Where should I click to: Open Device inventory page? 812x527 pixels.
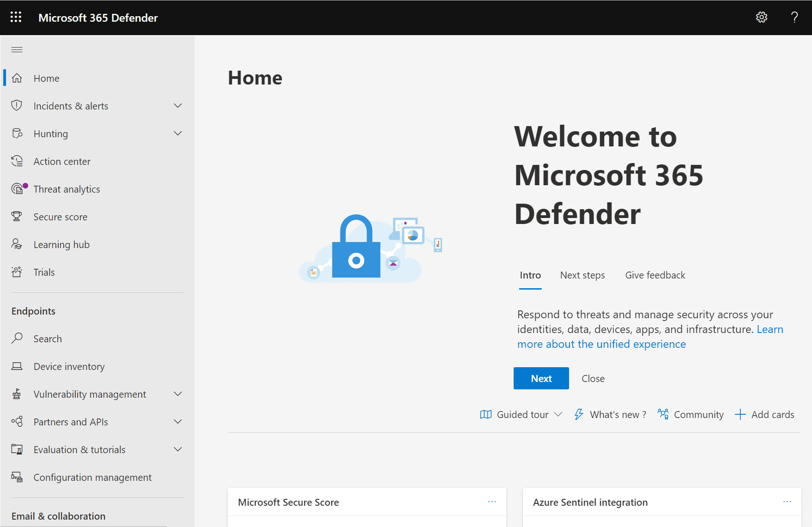tap(69, 367)
